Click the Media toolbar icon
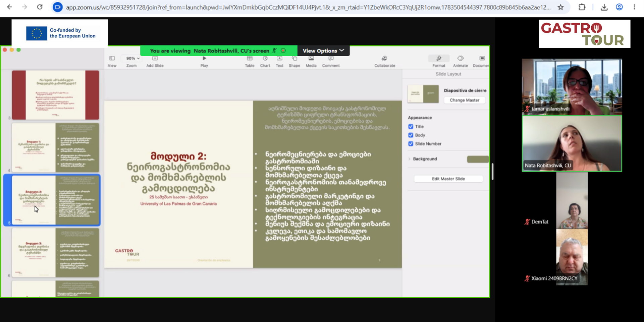The height and width of the screenshot is (322, 644). (311, 59)
